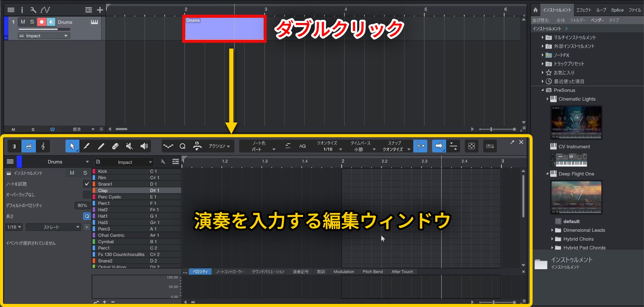Open the アクション dropdown menu
The image size is (644, 307).
(219, 146)
